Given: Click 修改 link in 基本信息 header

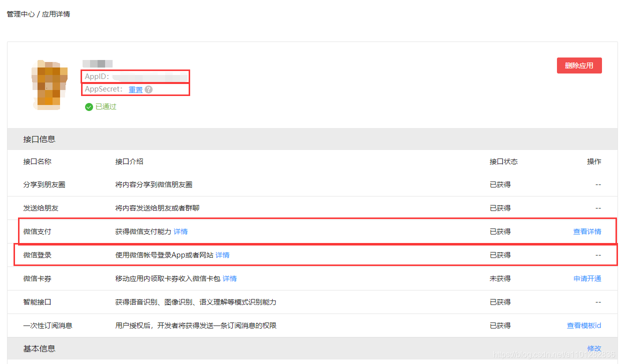Looking at the screenshot, I should 594,348.
